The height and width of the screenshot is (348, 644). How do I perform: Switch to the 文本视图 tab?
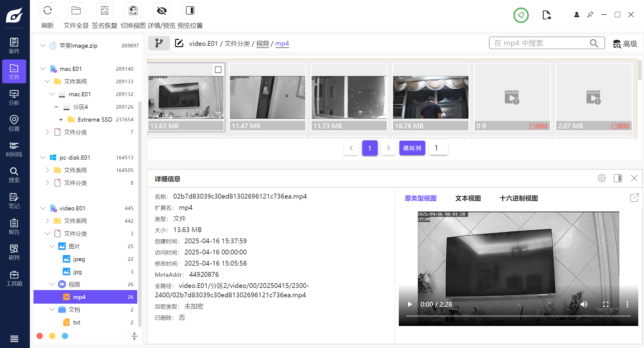(x=468, y=198)
